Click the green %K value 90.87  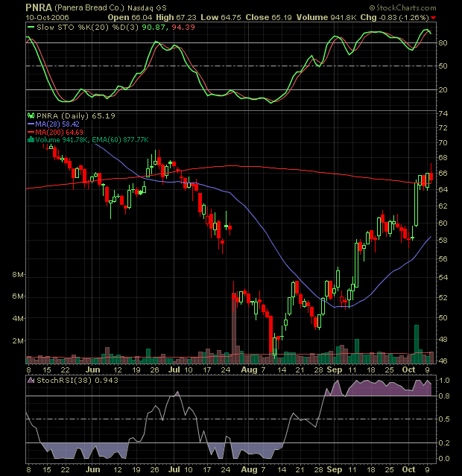pos(155,27)
